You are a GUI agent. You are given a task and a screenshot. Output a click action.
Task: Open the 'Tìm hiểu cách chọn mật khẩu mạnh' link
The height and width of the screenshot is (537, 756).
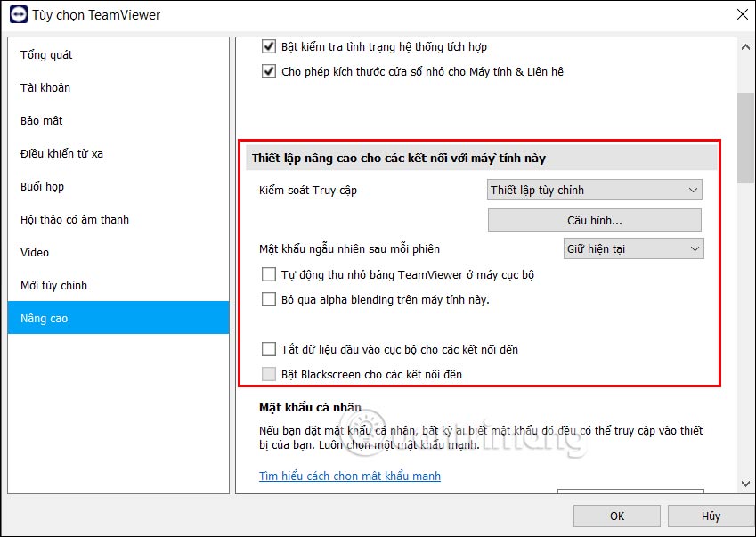(x=349, y=476)
